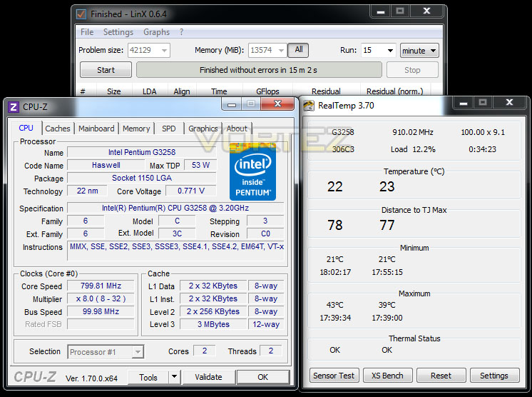The width and height of the screenshot is (532, 397).
Task: Open the Processor #1 selection dropdown
Action: tap(106, 352)
